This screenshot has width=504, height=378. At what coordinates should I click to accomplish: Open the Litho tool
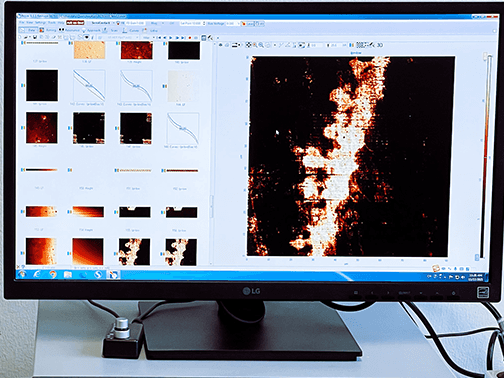coord(150,30)
